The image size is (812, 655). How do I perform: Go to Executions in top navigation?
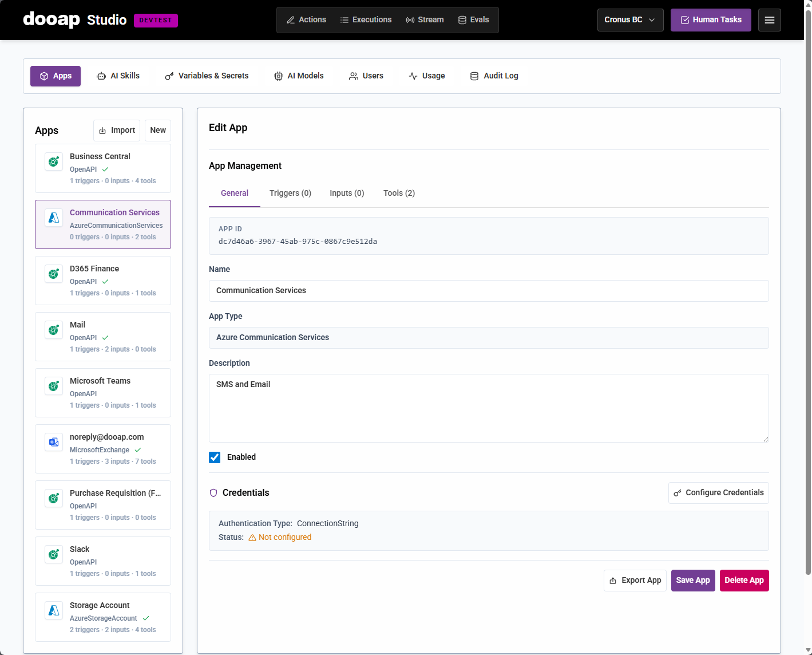[x=366, y=20]
